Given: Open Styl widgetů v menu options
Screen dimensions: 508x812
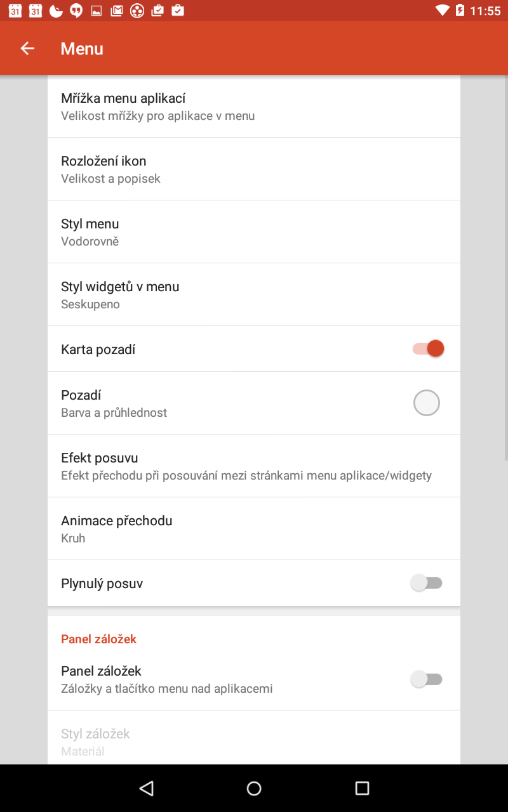Looking at the screenshot, I should 254,294.
